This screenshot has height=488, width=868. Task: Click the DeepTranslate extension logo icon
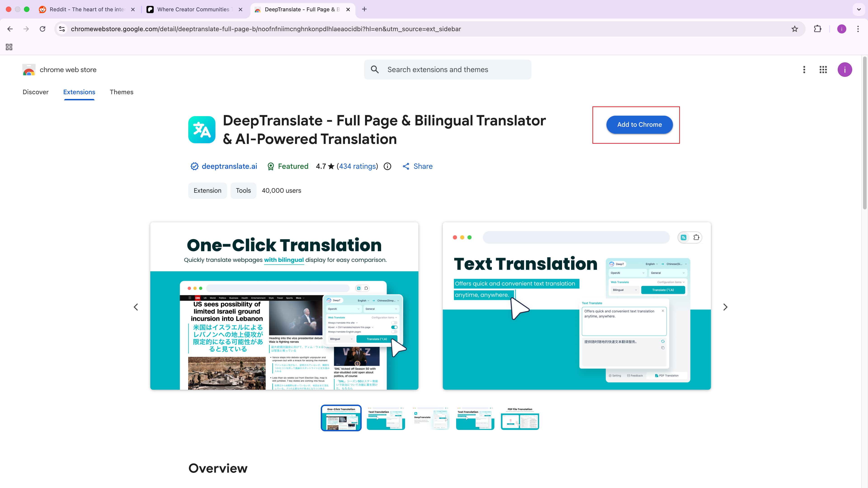[x=201, y=130]
